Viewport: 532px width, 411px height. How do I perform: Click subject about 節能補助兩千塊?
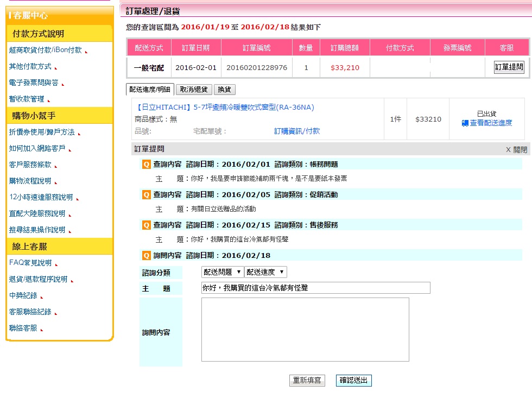269,179
